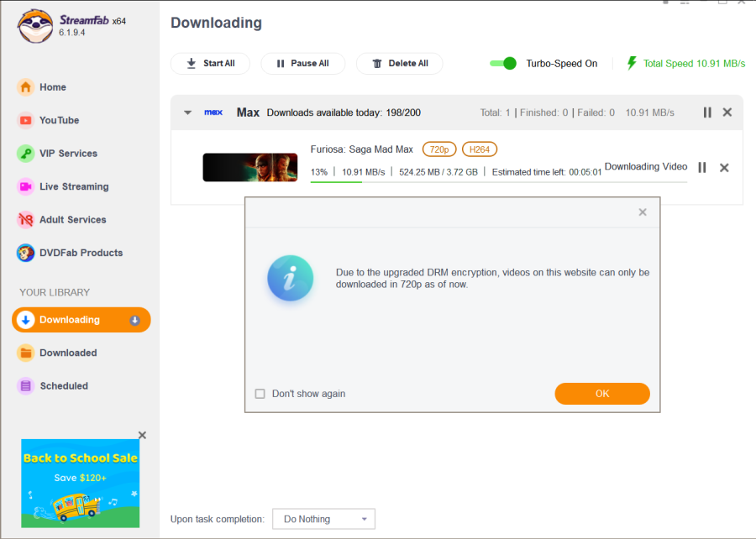Click the DVDFab Products mascot icon
756x539 pixels.
coord(25,253)
